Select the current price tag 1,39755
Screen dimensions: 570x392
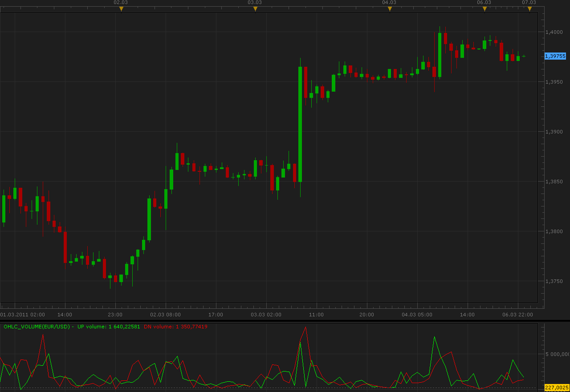(555, 56)
